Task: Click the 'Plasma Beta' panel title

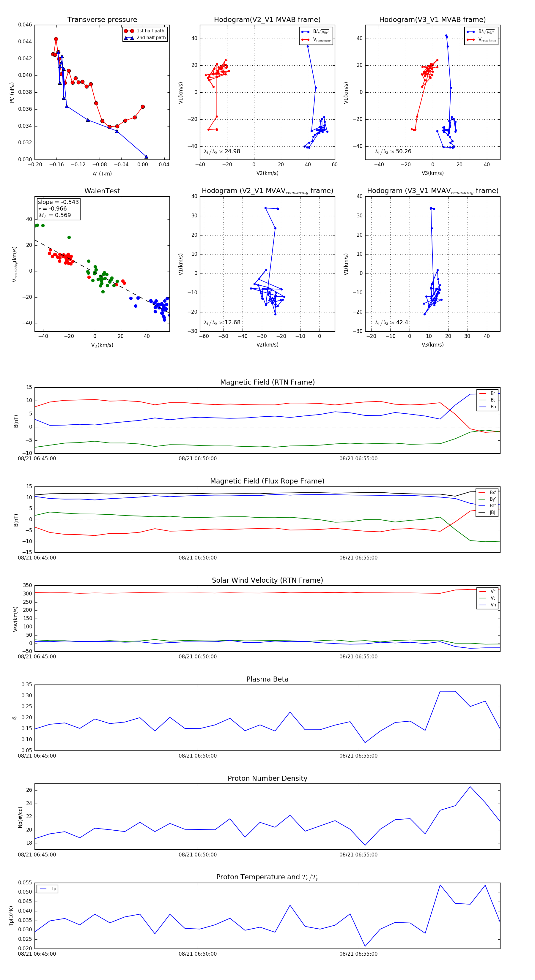Action: coord(267,679)
